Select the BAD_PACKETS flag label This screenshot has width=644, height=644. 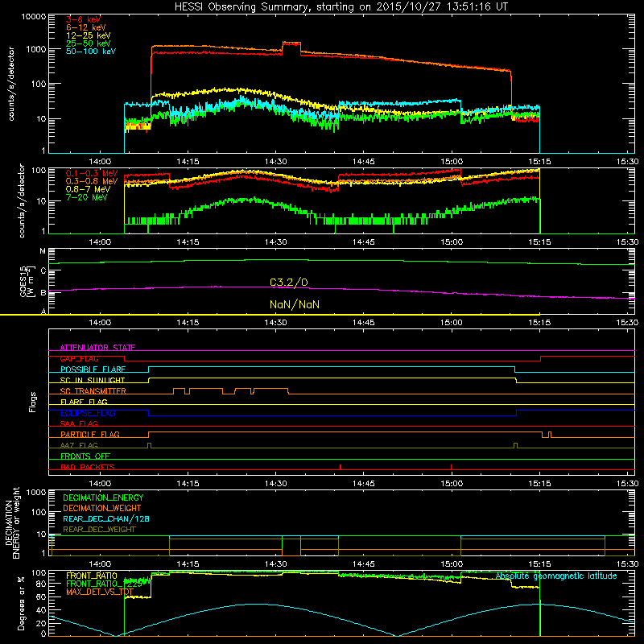click(88, 467)
